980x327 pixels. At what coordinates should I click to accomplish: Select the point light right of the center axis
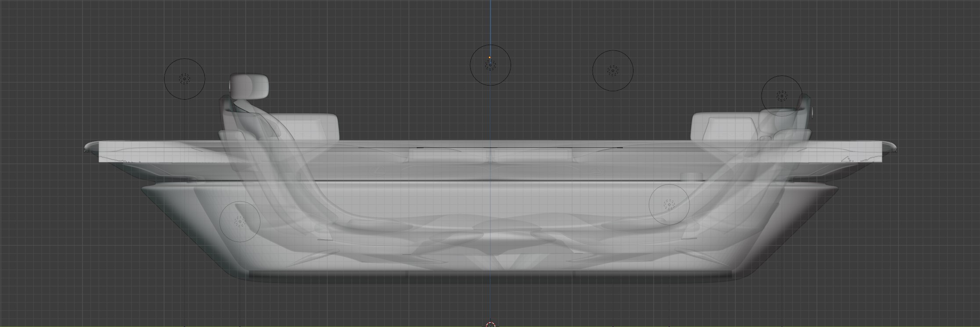click(612, 71)
